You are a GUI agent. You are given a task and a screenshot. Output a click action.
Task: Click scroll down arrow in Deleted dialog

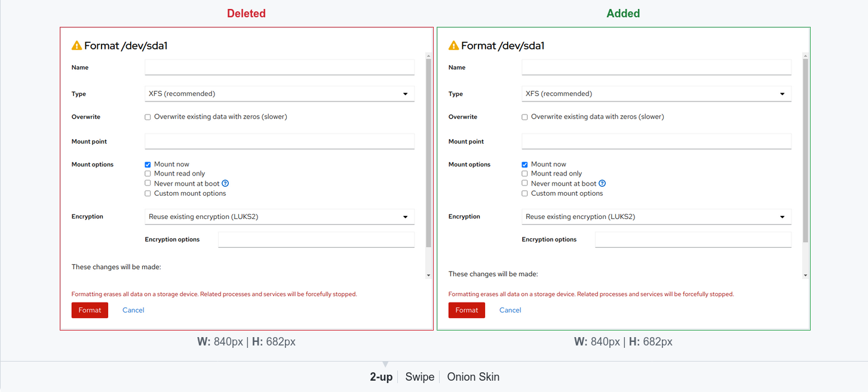pos(428,275)
